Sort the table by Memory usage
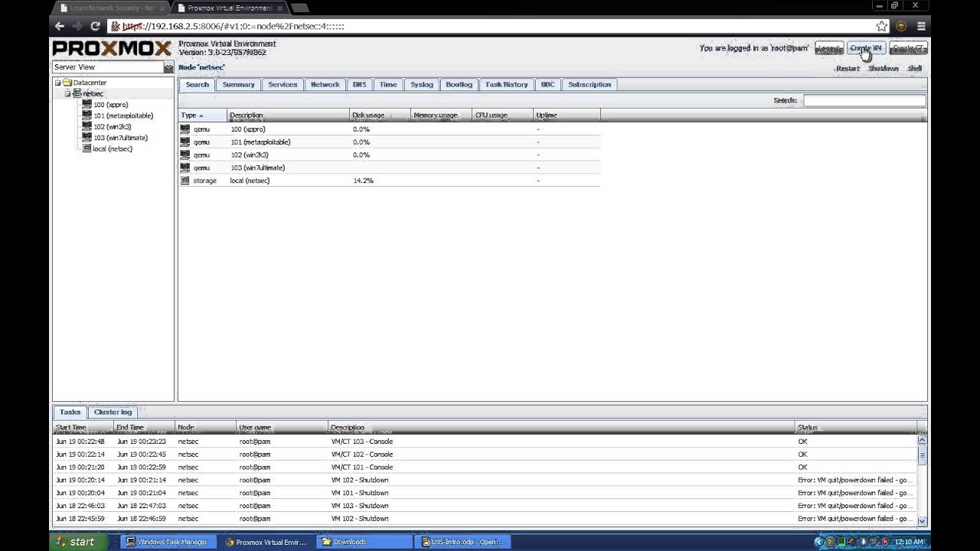This screenshot has height=551, width=980. [x=442, y=116]
